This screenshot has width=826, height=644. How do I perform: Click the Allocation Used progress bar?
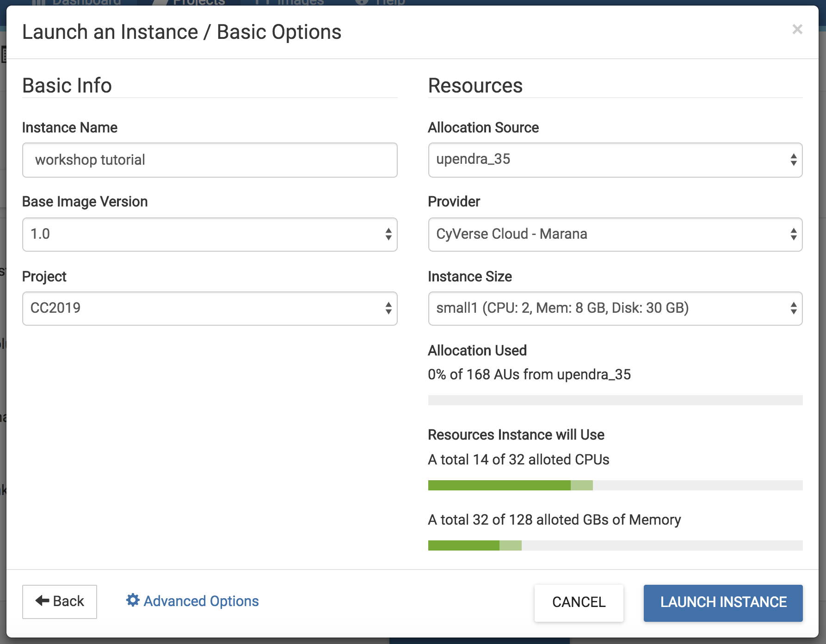tap(615, 400)
